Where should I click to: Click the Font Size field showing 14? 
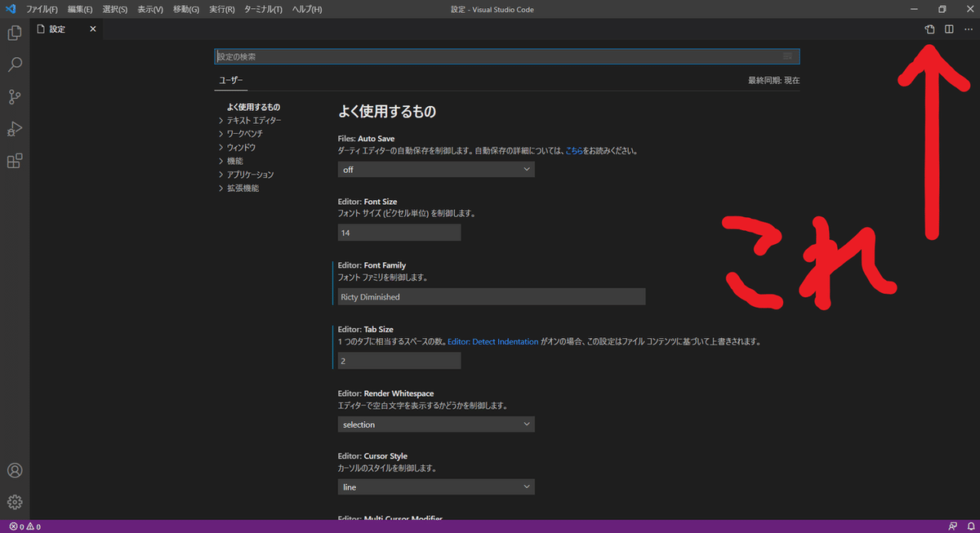pos(399,233)
